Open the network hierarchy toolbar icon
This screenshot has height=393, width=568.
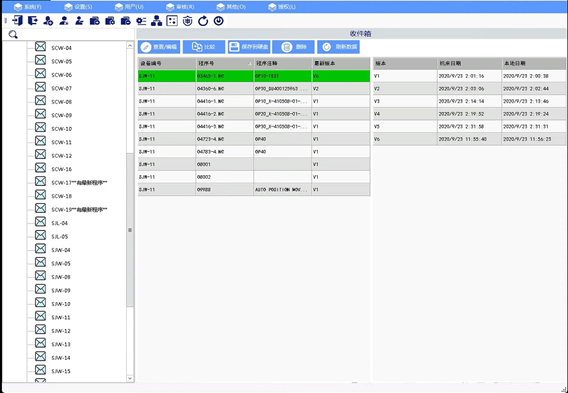click(x=156, y=21)
